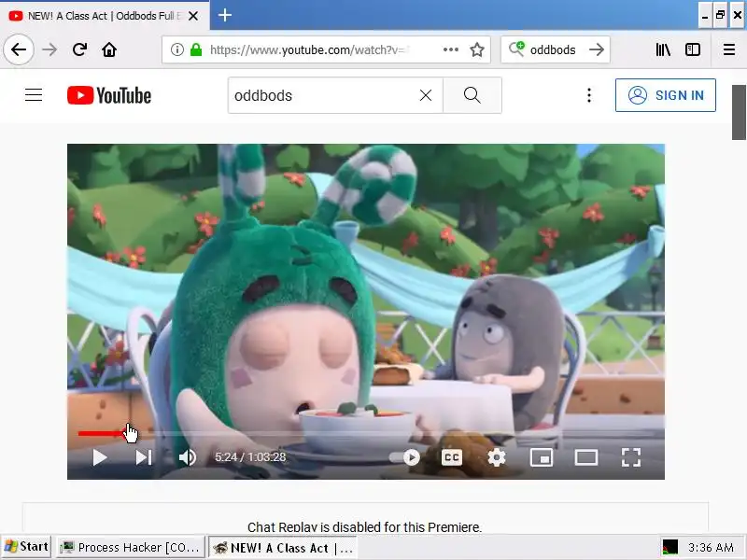Screen dimensions: 747x560
Task: Toggle the browser sidebar view
Action: tap(693, 49)
